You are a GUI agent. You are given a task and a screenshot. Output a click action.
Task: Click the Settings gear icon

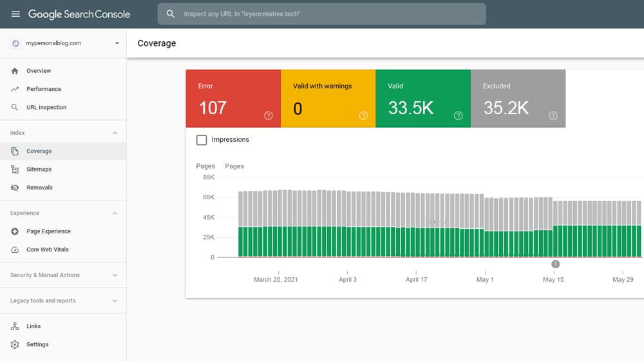[15, 344]
